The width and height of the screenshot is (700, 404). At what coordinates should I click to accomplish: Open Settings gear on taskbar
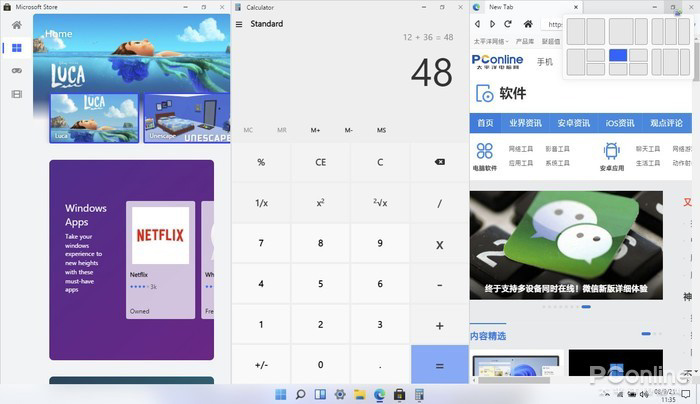coord(340,394)
